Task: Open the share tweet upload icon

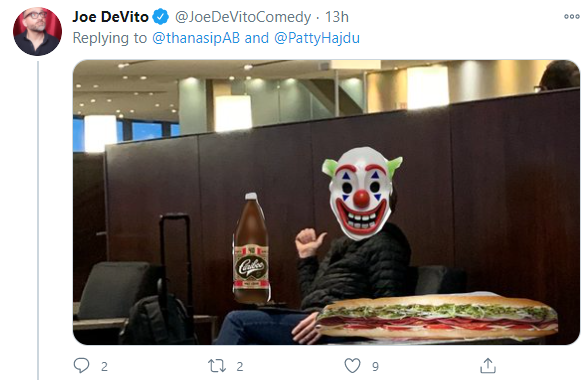Action: [x=488, y=365]
